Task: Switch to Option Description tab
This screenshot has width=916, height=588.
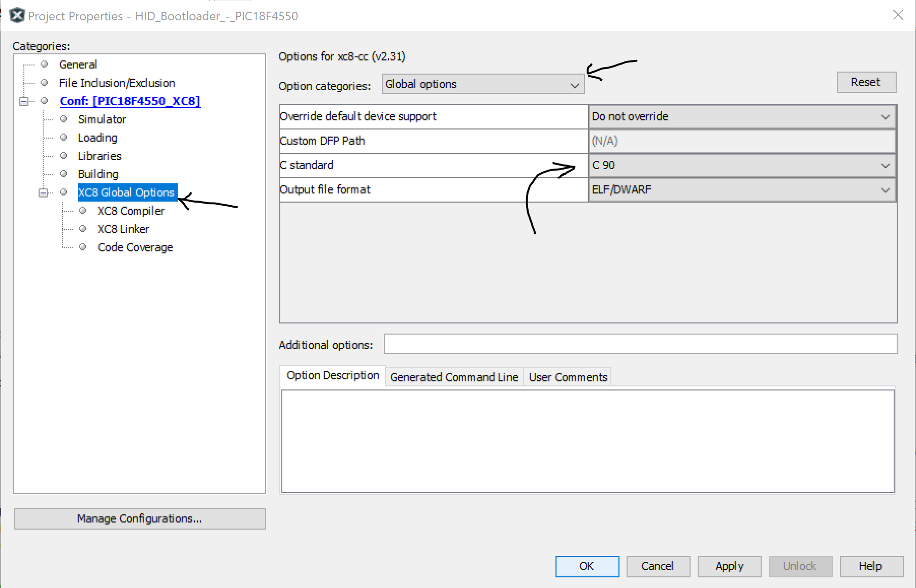Action: 333,376
